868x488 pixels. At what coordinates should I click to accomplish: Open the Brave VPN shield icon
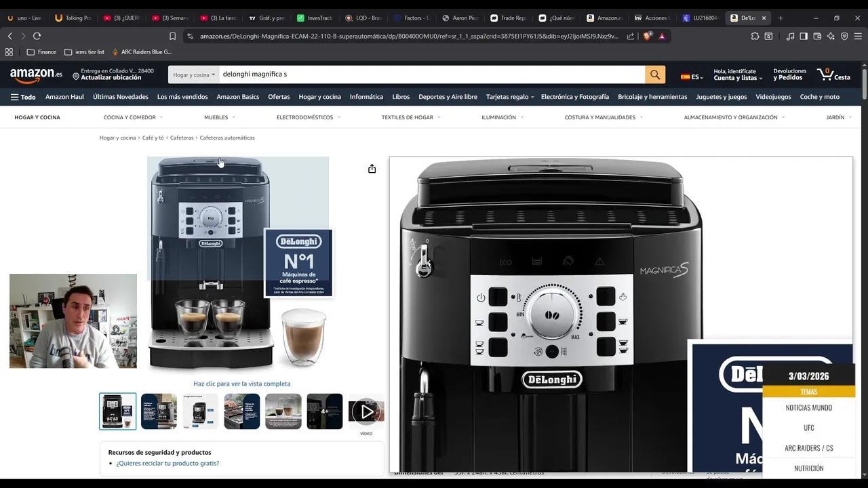coord(844,36)
